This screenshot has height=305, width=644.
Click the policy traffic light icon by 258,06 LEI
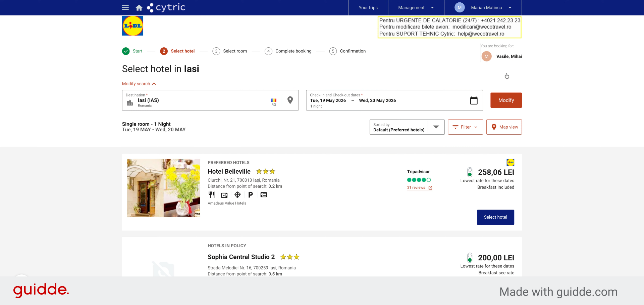click(470, 172)
